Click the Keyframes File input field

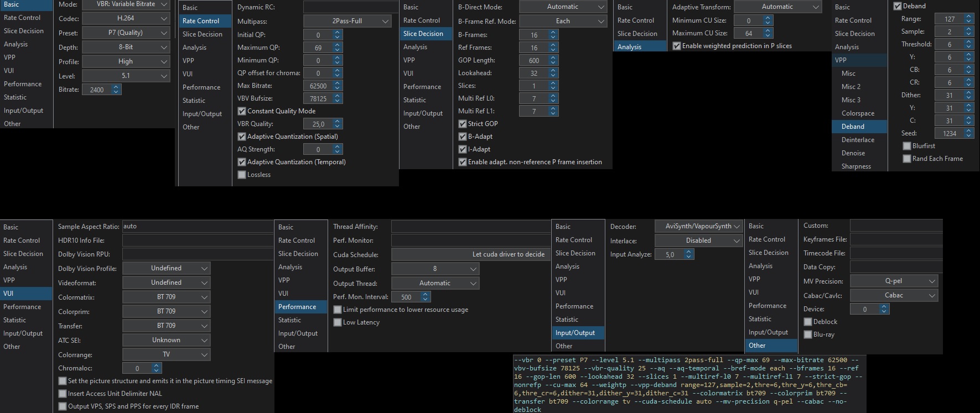point(896,239)
